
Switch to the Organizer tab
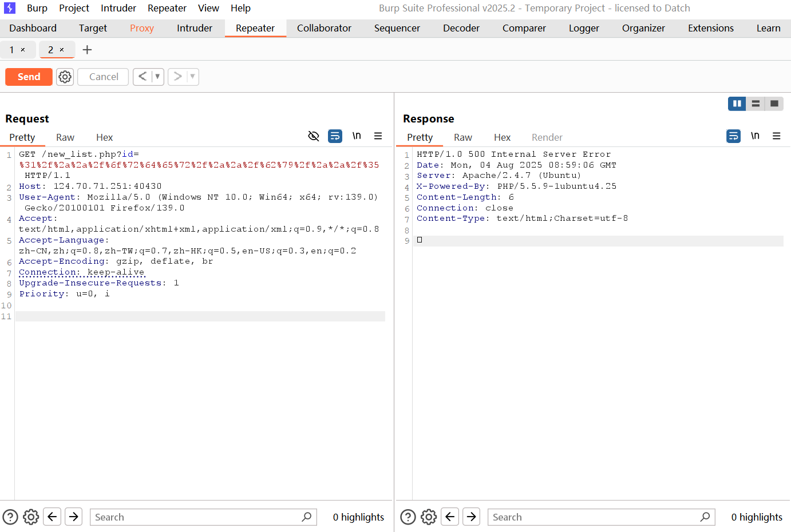pos(643,28)
